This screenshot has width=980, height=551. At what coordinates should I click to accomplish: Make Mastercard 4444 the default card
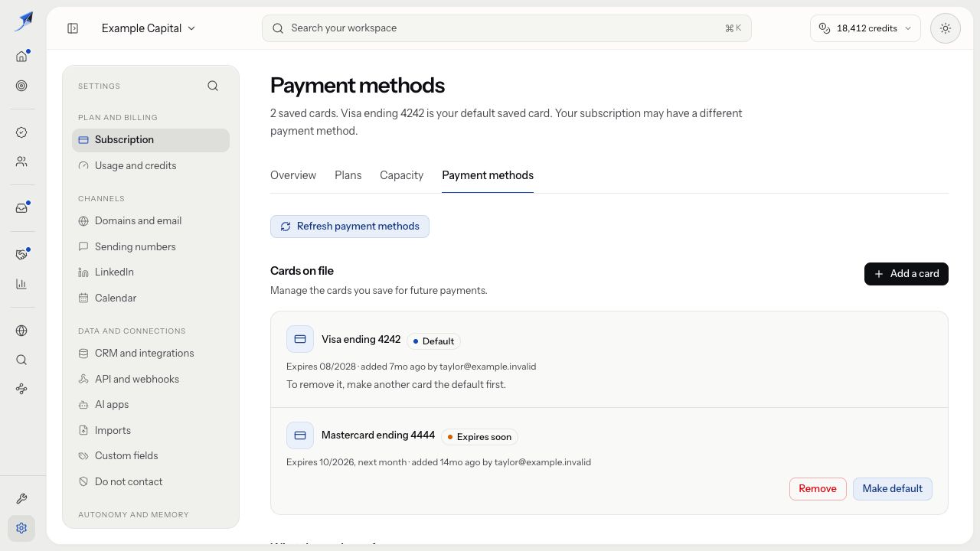(893, 489)
